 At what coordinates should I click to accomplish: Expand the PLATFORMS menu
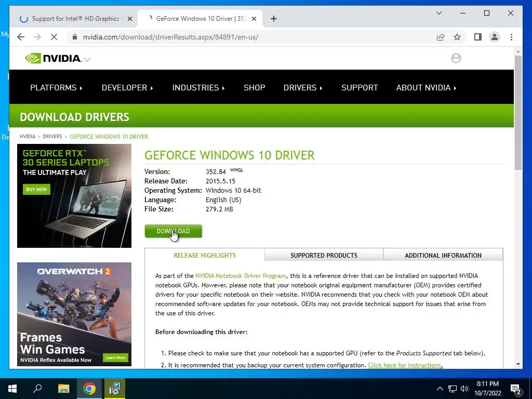56,87
